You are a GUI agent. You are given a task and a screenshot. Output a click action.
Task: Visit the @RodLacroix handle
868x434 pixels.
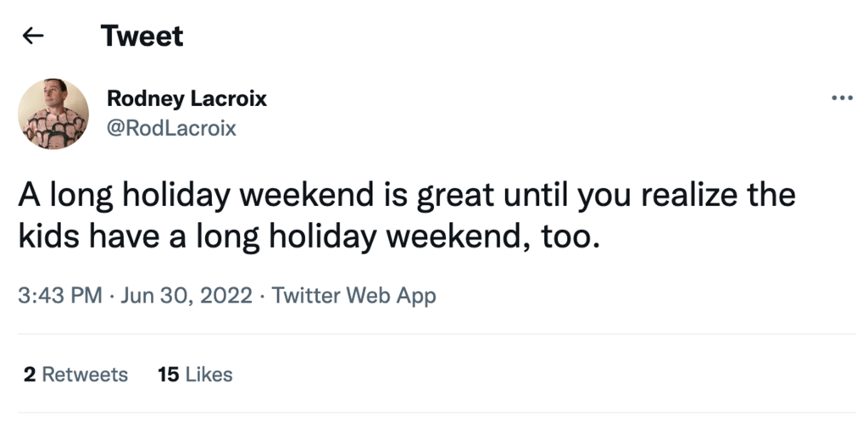tap(171, 128)
